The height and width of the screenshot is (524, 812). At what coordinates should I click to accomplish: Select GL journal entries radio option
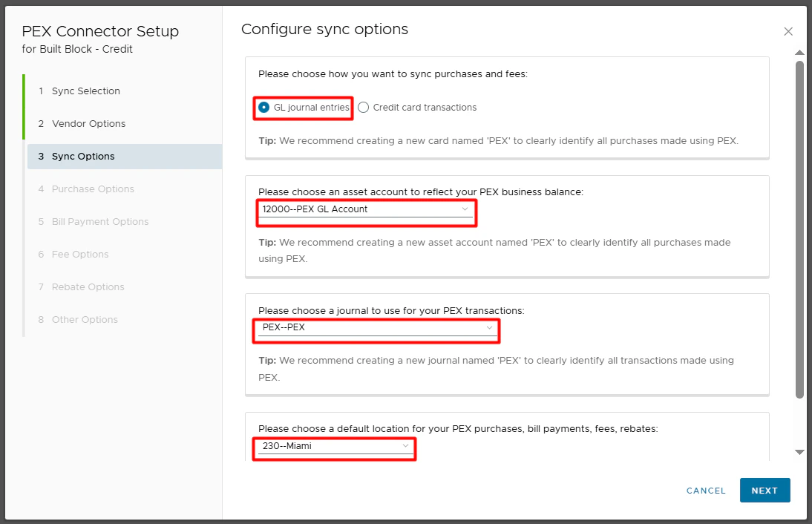[304, 107]
